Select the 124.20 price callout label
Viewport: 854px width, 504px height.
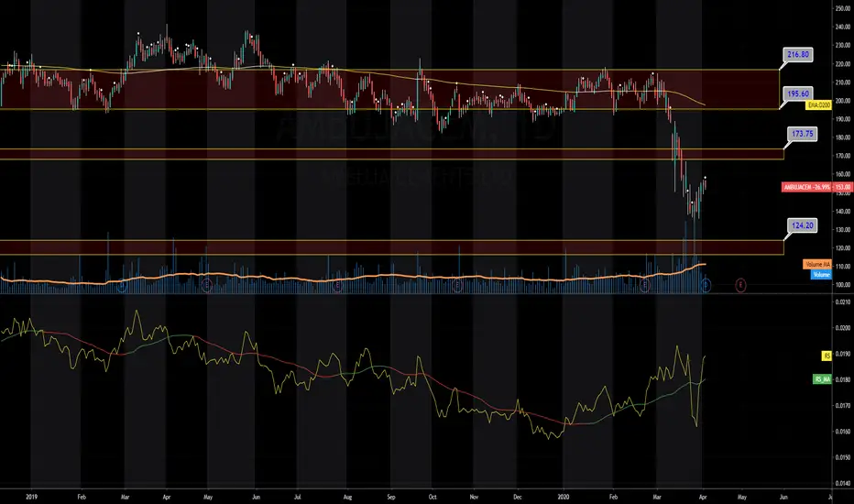pos(803,225)
